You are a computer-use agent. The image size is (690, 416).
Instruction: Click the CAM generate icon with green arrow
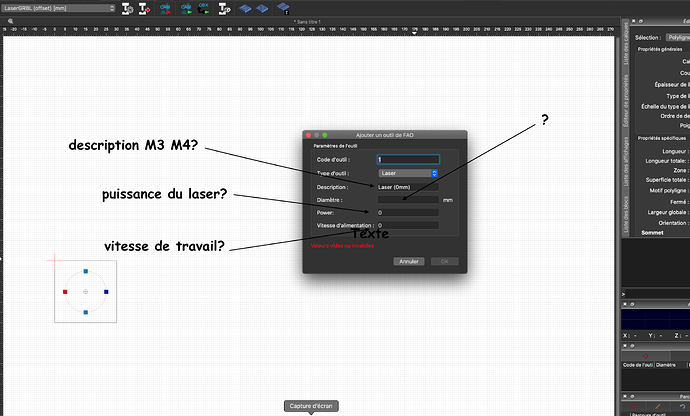coord(187,8)
